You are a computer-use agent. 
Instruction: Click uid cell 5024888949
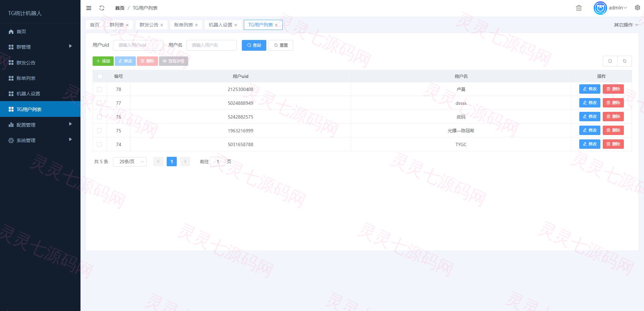[240, 103]
